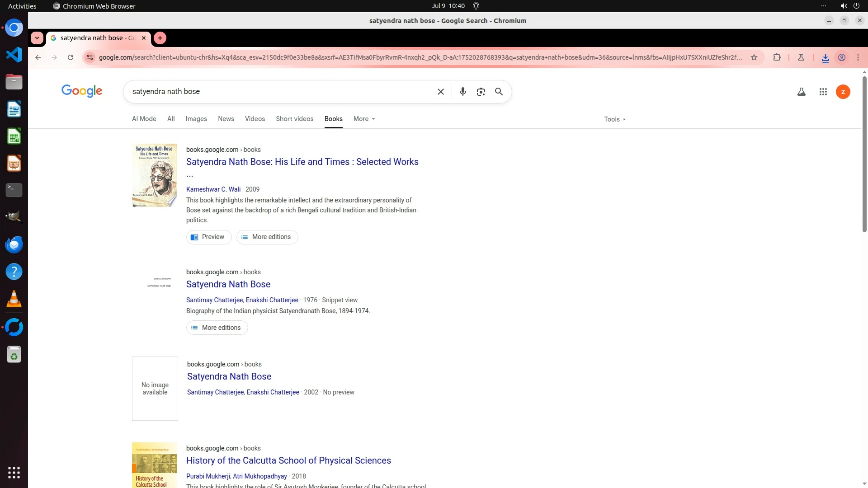Open History of the Calcutta School link
The width and height of the screenshot is (868, 488).
point(288,460)
